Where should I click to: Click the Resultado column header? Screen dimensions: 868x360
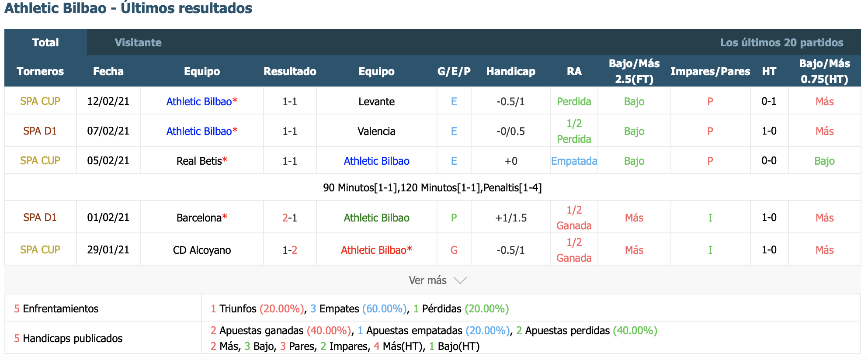[x=290, y=71]
